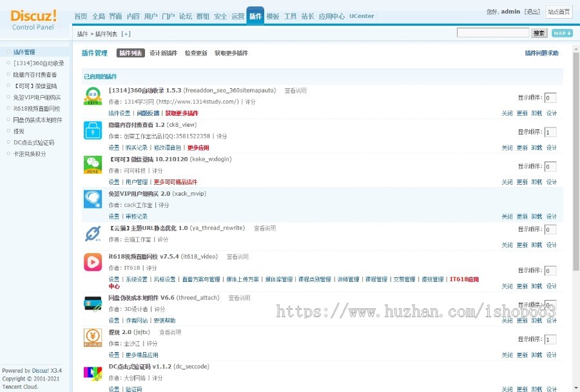Click the vertical page scrollbar

[576, 161]
